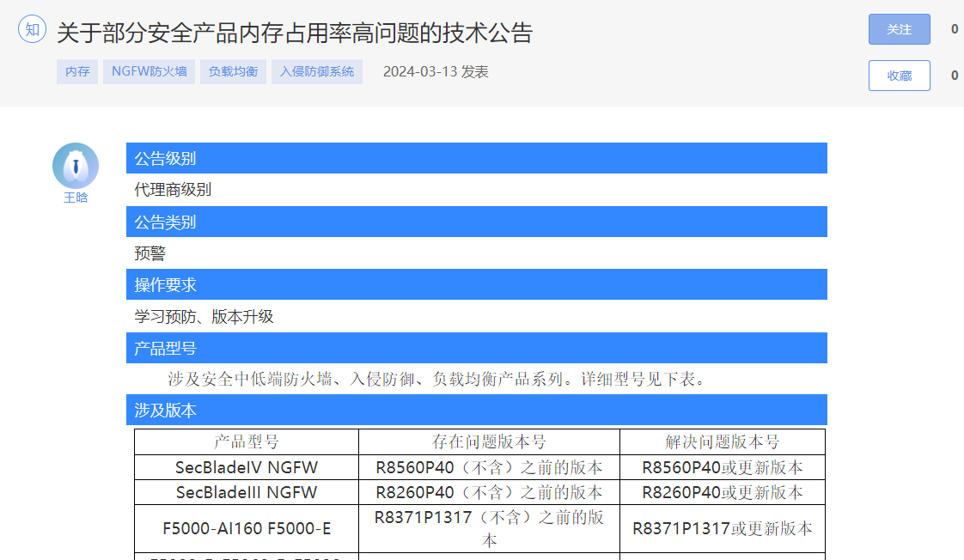Click the SecBladeIV NGFW table cell

(247, 467)
